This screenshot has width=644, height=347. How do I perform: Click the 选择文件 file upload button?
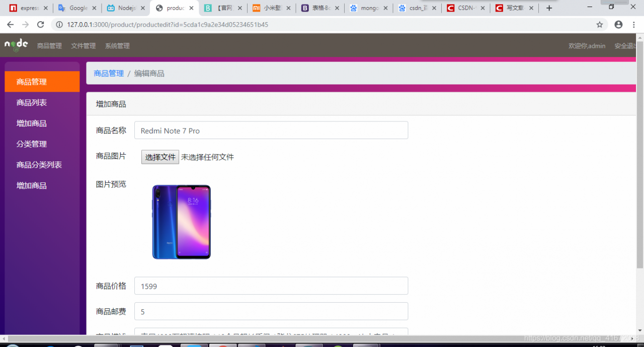160,157
